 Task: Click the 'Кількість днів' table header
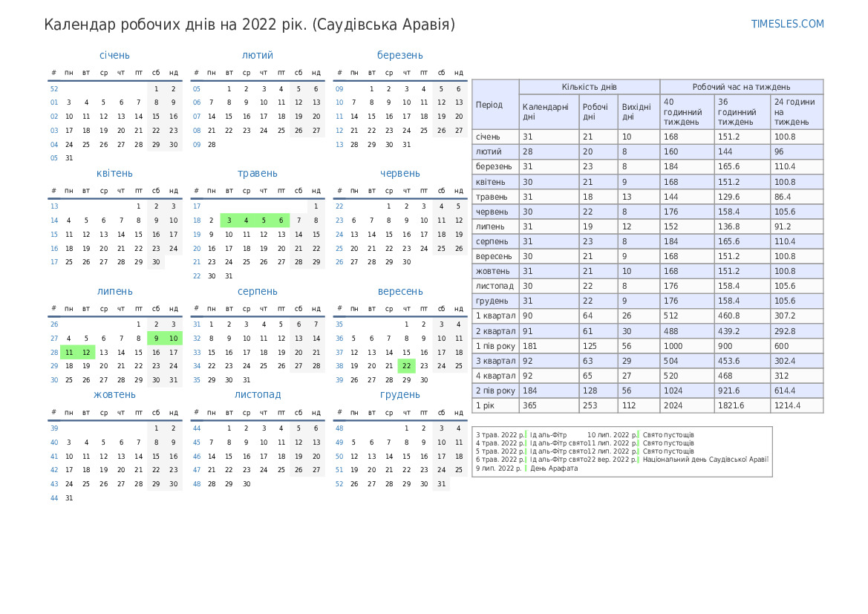click(589, 87)
